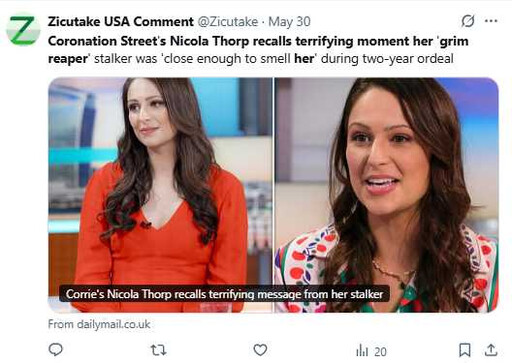Open the May 30 timestamp link
This screenshot has width=512, height=363.
pos(289,22)
